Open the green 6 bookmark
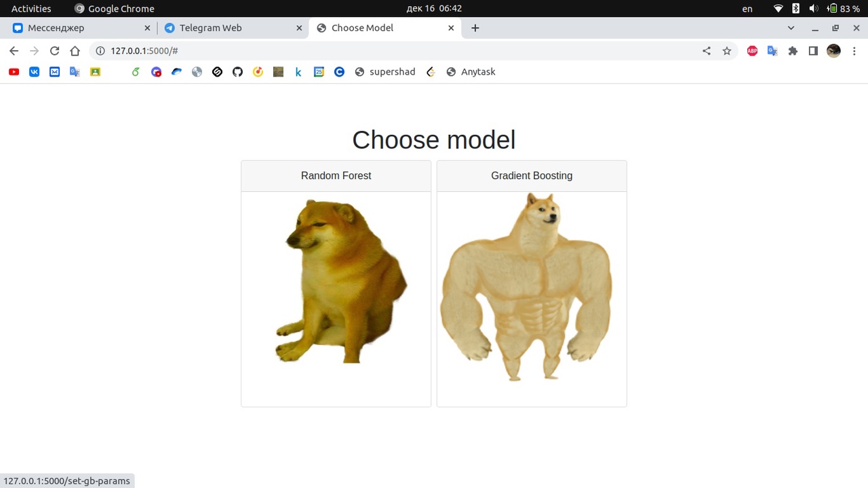868x488 pixels. (x=136, y=72)
